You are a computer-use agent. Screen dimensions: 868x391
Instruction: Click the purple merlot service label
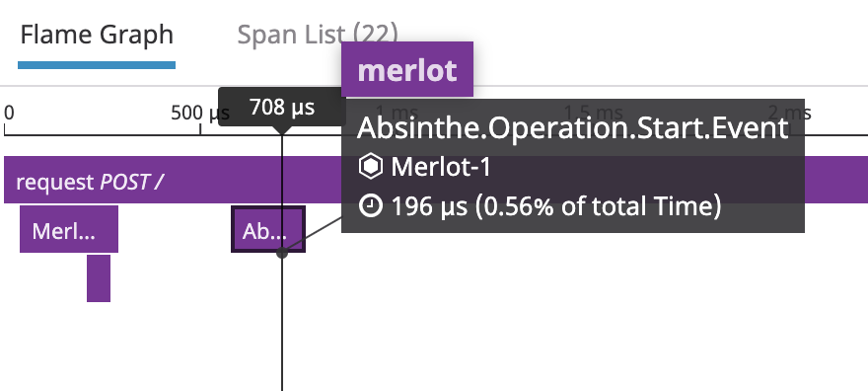pyautogui.click(x=406, y=70)
